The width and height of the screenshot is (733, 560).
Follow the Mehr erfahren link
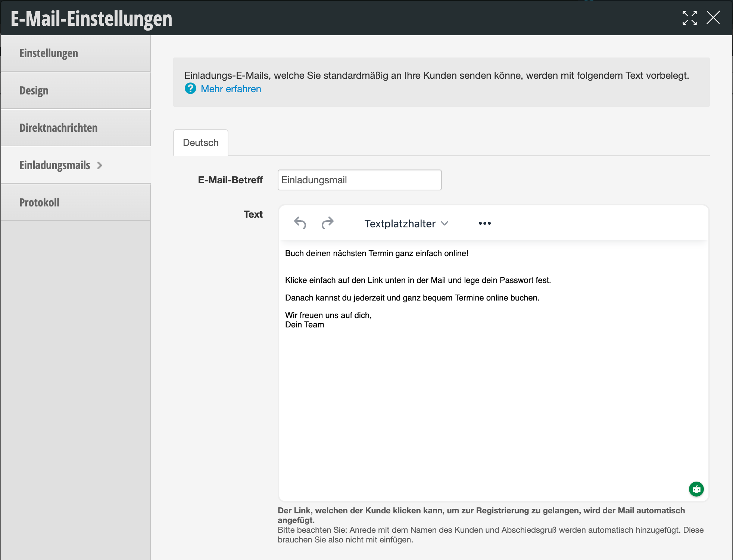(x=231, y=89)
